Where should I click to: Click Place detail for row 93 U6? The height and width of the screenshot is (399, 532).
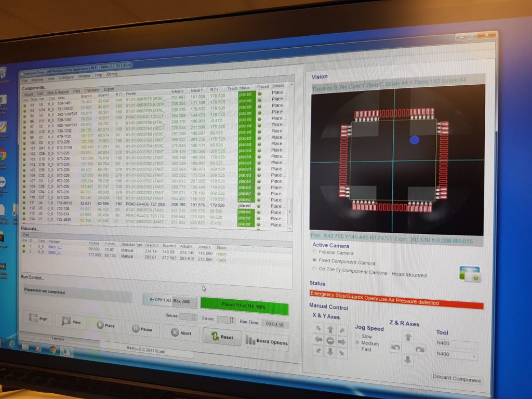point(277,92)
